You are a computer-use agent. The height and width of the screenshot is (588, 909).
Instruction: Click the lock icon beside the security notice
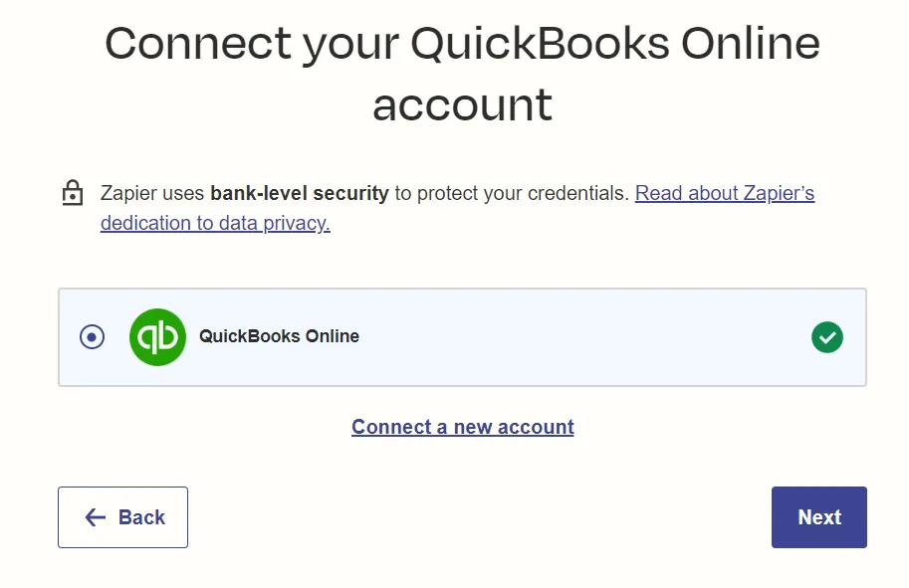(72, 192)
